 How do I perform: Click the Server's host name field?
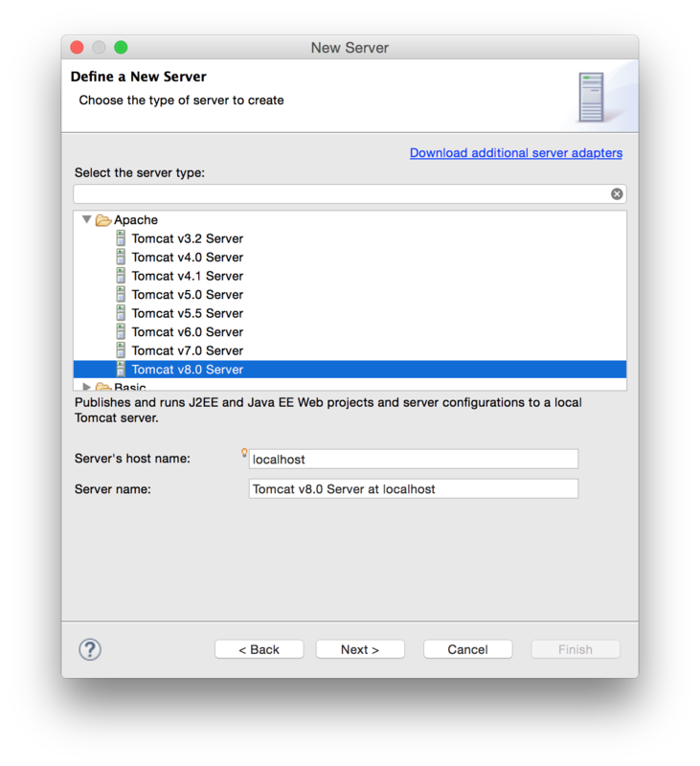[414, 460]
